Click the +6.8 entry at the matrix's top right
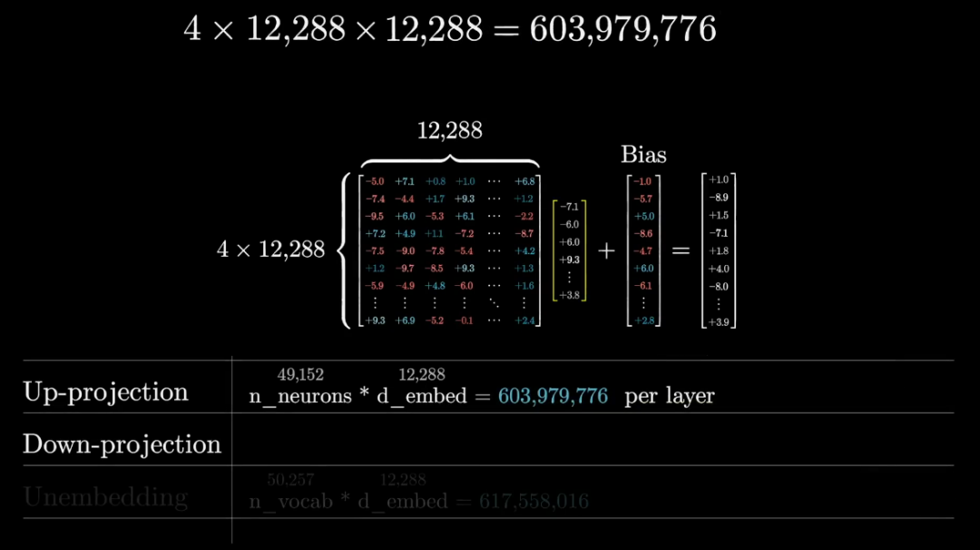Image resolution: width=980 pixels, height=550 pixels. pos(524,182)
